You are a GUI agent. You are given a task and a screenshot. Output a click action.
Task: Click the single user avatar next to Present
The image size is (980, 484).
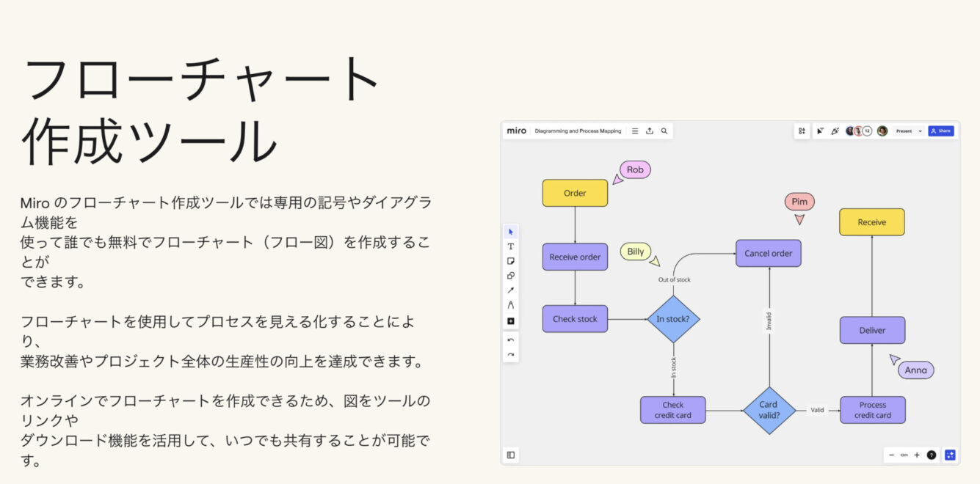[882, 131]
